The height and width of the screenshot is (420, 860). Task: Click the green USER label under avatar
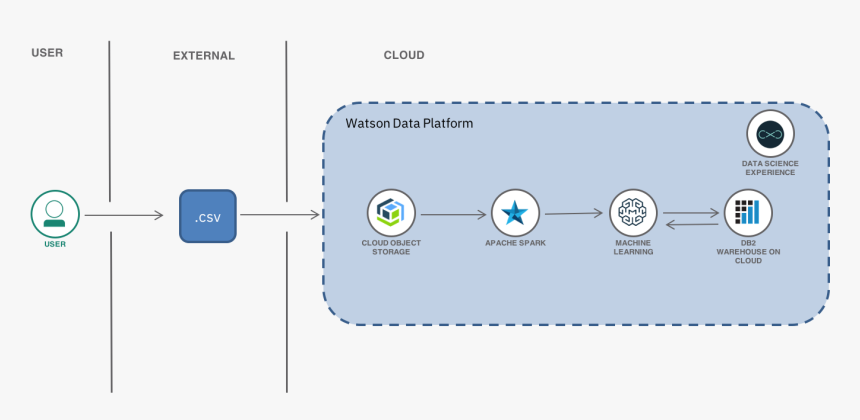point(55,245)
